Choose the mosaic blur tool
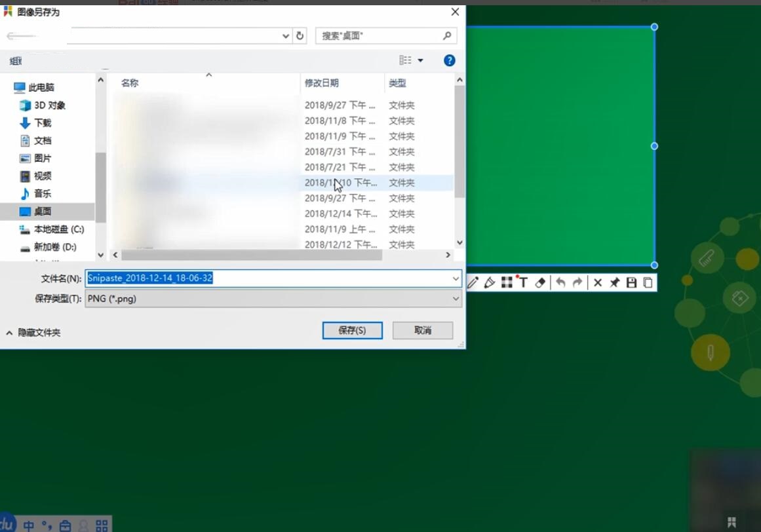761x532 pixels. (507, 282)
